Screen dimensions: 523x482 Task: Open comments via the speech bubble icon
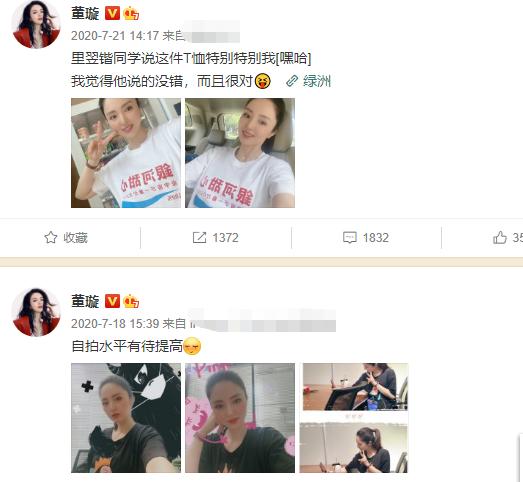tap(350, 237)
